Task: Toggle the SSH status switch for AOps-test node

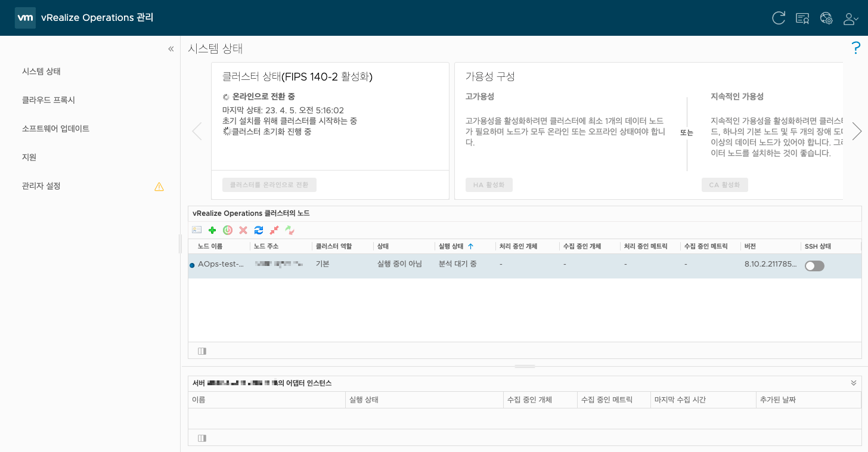Action: pyautogui.click(x=814, y=266)
